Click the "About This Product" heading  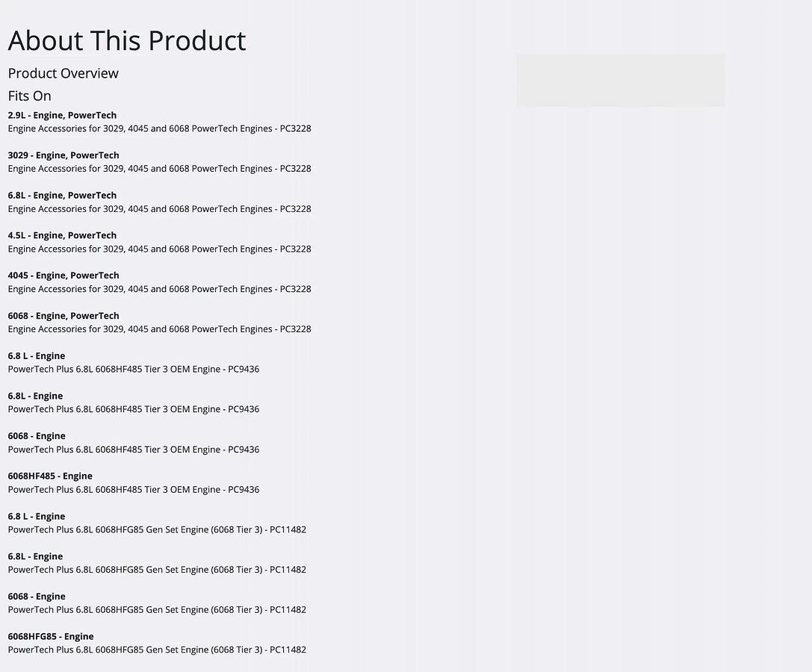pos(127,40)
